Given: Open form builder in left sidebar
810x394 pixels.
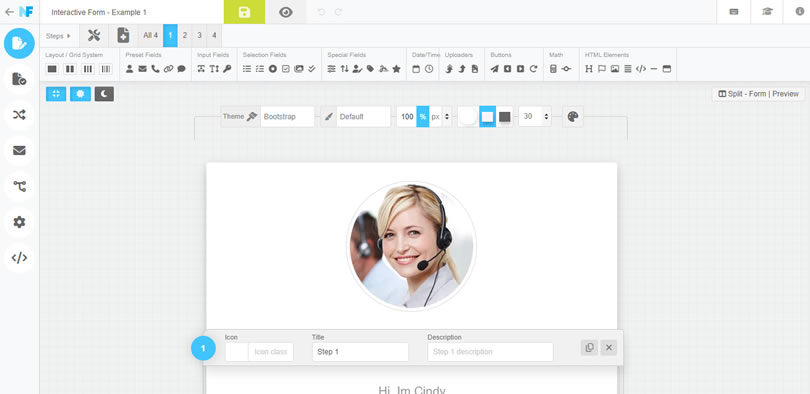Looking at the screenshot, I should [19, 43].
